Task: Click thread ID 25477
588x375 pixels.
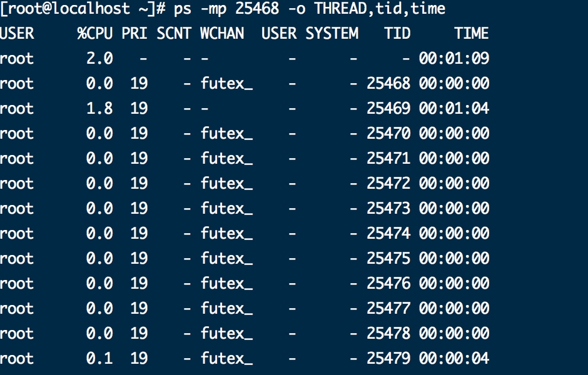Action: point(388,308)
